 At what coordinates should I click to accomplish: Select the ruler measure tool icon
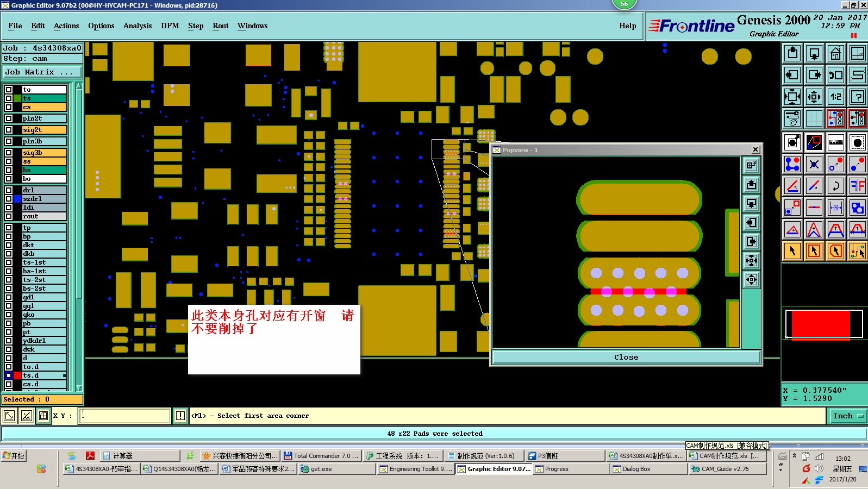tap(836, 142)
